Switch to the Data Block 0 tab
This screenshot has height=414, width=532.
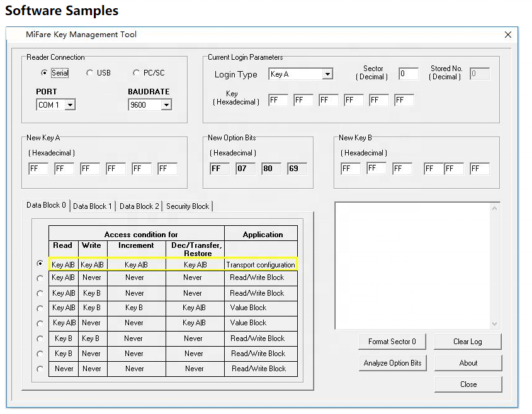pos(46,205)
